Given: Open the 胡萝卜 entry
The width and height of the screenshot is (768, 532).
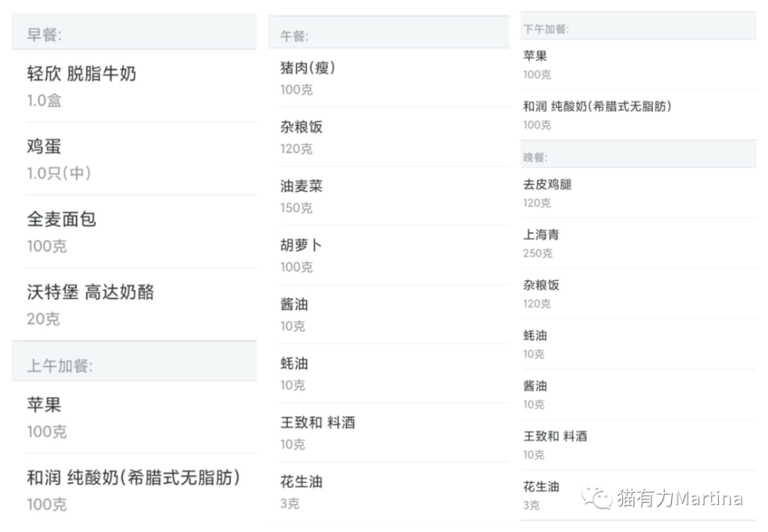Looking at the screenshot, I should point(389,256).
